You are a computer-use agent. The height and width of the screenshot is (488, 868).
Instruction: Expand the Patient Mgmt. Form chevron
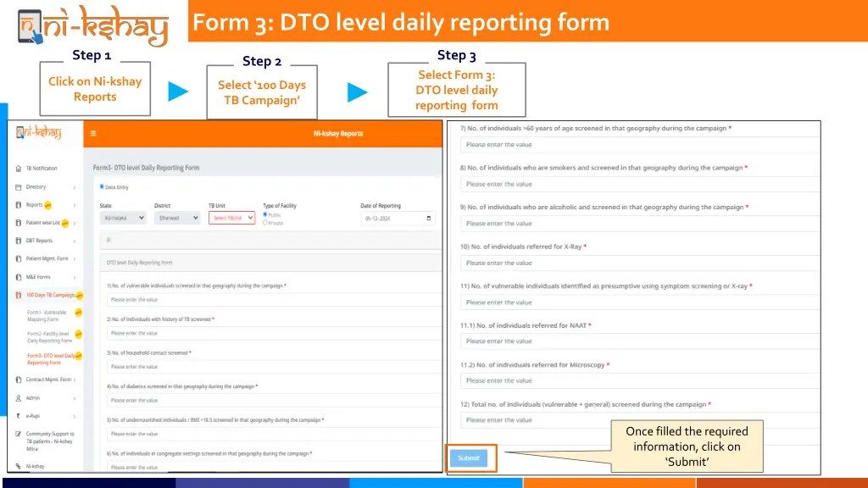[75, 259]
